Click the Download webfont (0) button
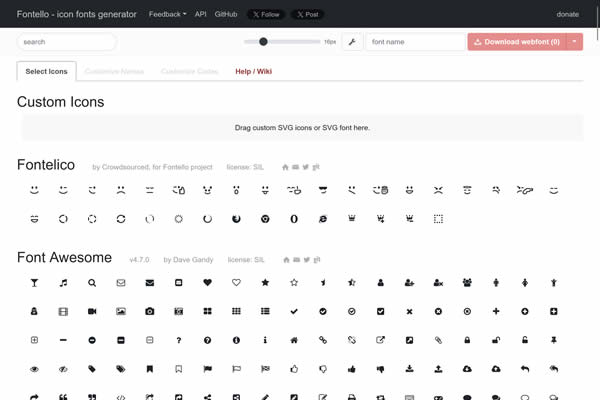 pos(517,42)
